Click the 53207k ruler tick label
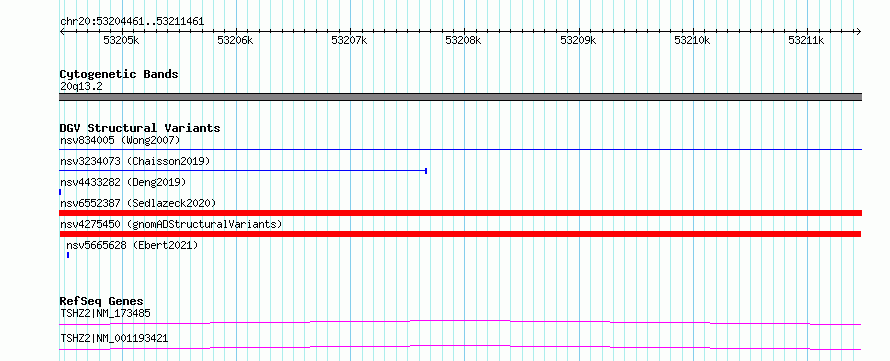 [x=350, y=41]
